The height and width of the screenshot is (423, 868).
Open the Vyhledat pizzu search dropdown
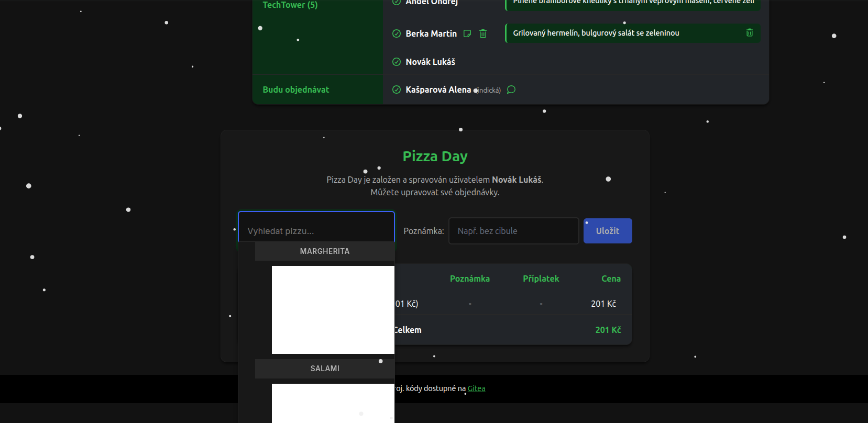[x=316, y=230]
